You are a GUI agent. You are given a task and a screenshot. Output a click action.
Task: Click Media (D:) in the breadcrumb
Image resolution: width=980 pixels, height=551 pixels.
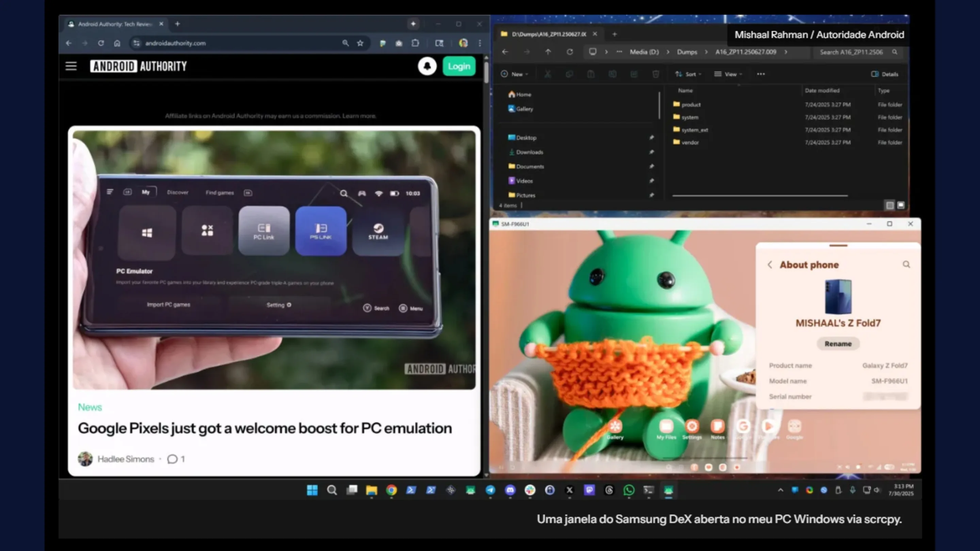pos(644,52)
